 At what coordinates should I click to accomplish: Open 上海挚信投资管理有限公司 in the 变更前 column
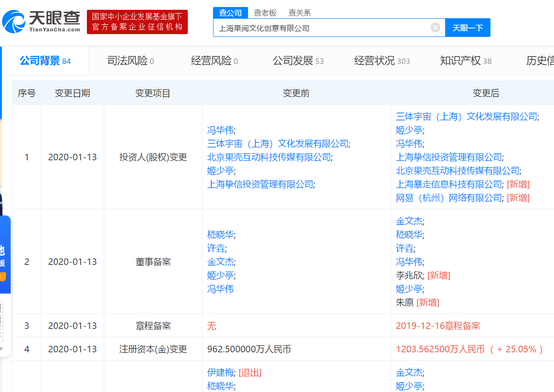[x=260, y=184]
